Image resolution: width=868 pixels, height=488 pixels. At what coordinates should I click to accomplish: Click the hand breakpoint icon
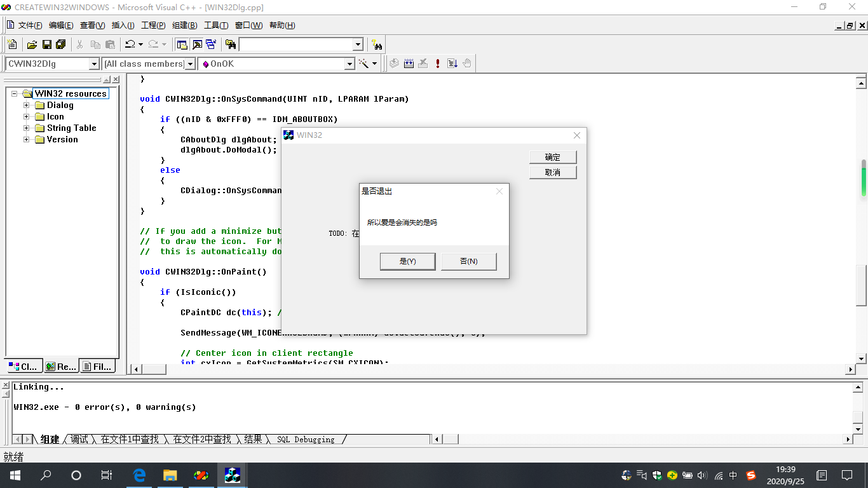[467, 64]
